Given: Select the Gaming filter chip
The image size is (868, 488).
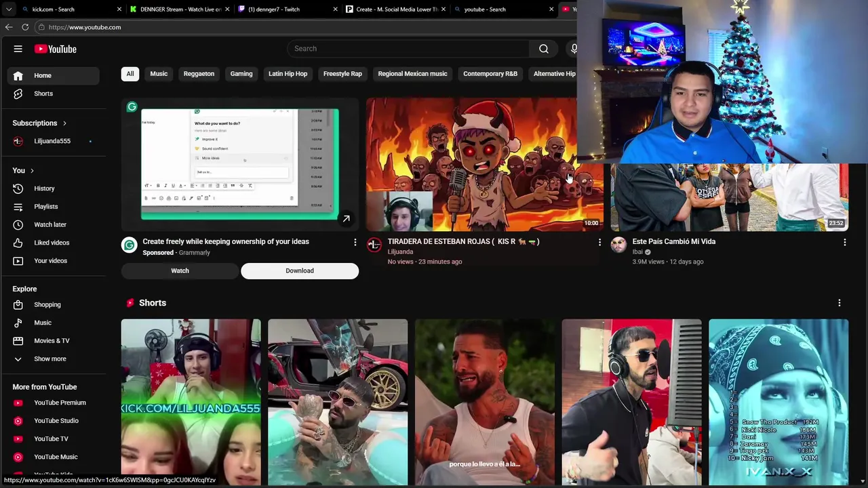Looking at the screenshot, I should click(x=241, y=74).
